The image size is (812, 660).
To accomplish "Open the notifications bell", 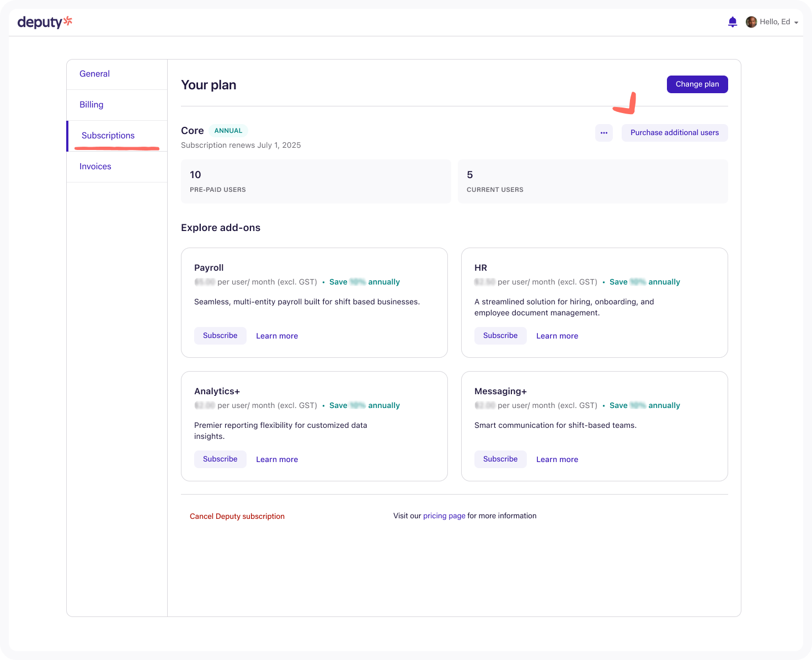I will [733, 22].
